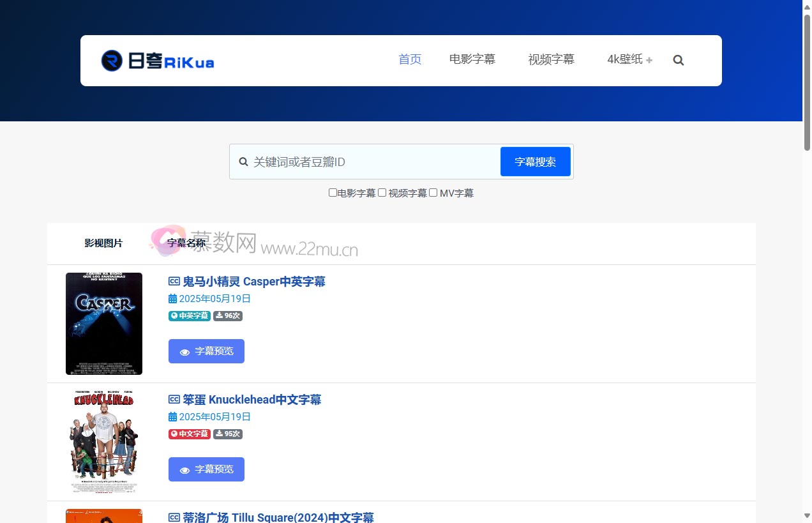Image resolution: width=812 pixels, height=523 pixels.
Task: Expand the 4k壁纸 menu plus sign
Action: pyautogui.click(x=649, y=61)
